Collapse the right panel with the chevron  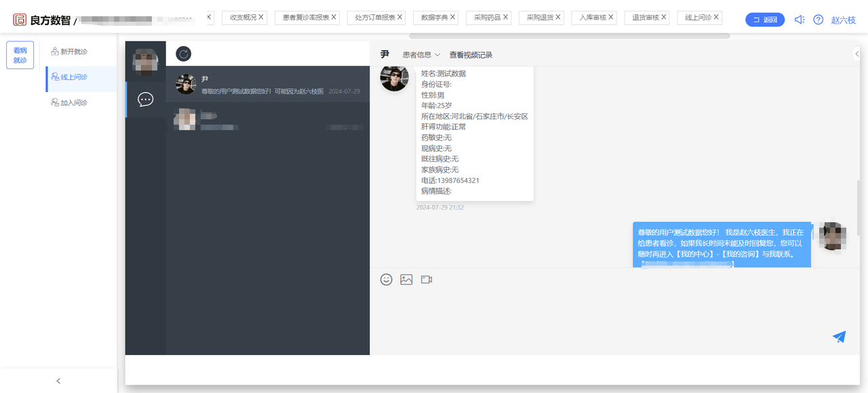pos(856,54)
